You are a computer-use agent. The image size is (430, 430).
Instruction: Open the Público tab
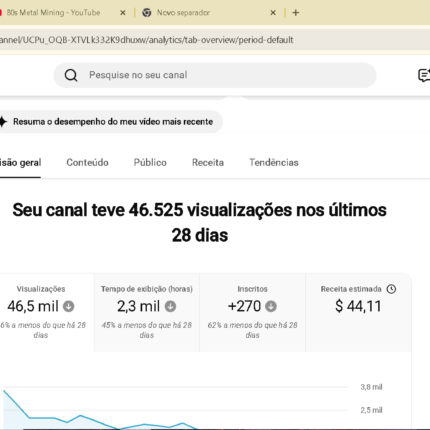click(150, 163)
